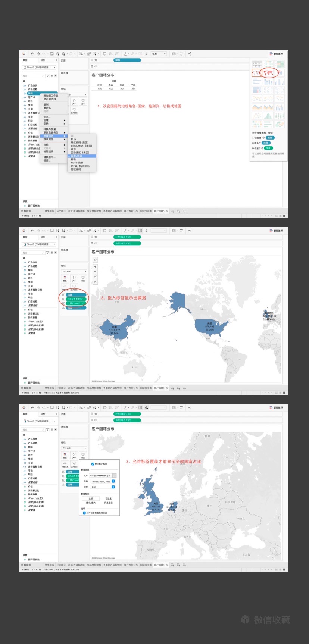Click the filter icon beside search in middle screenshot
The height and width of the screenshot is (644, 309).
coord(47,253)
